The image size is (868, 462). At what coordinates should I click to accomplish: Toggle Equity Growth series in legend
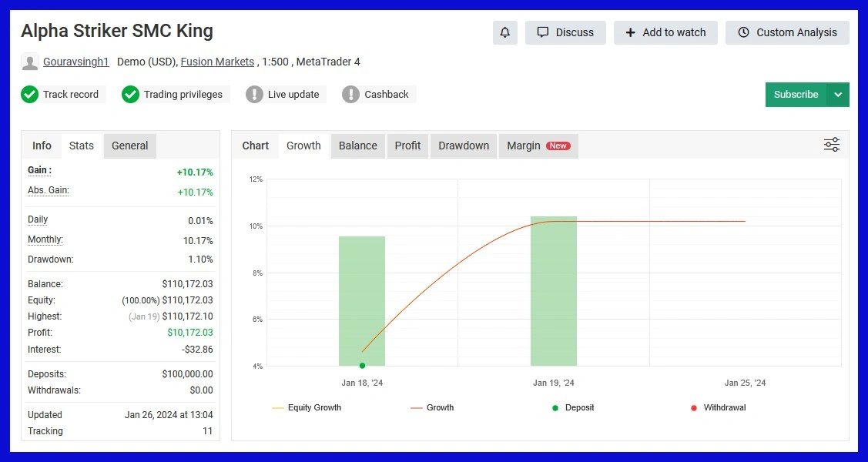click(307, 407)
